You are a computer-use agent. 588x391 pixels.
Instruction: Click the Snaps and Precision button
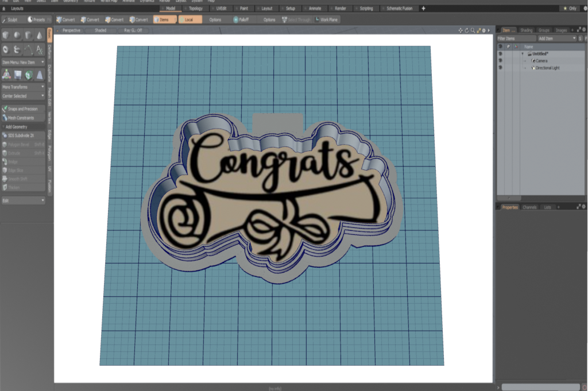click(23, 109)
